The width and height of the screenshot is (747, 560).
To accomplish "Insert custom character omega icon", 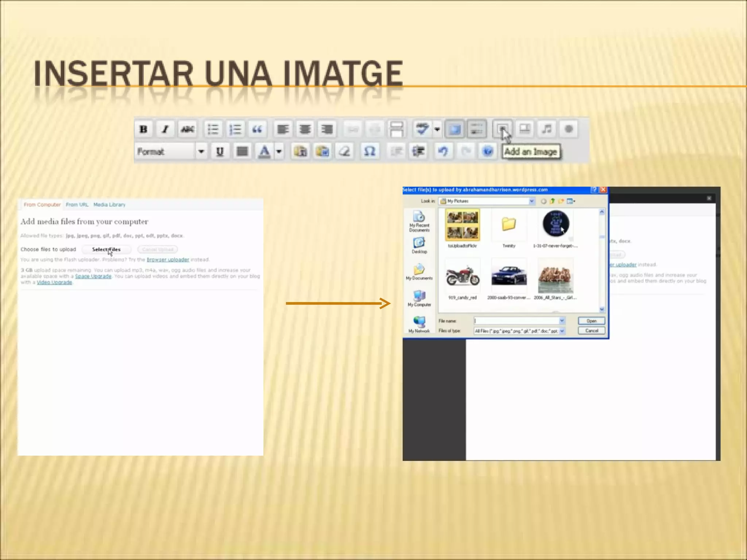I will [x=370, y=151].
